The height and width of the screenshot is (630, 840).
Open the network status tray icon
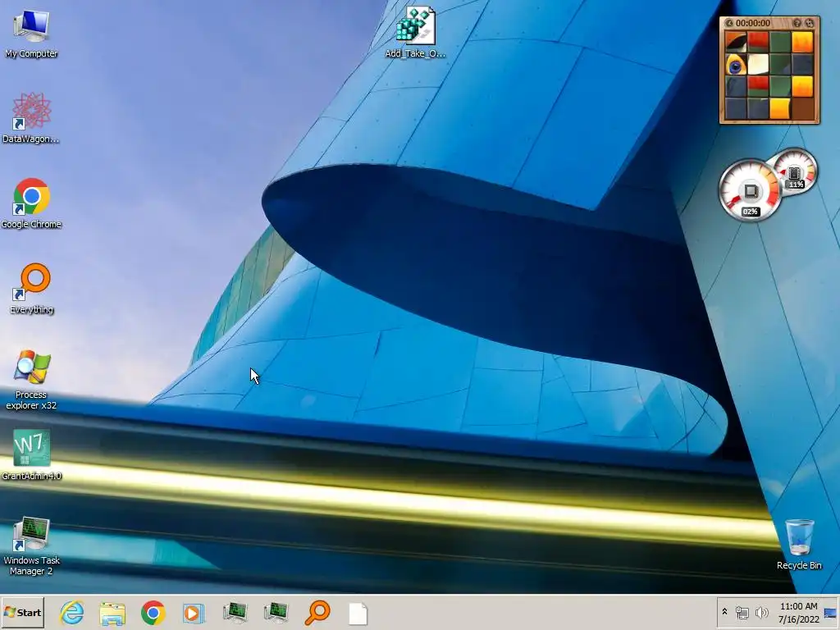pyautogui.click(x=742, y=612)
